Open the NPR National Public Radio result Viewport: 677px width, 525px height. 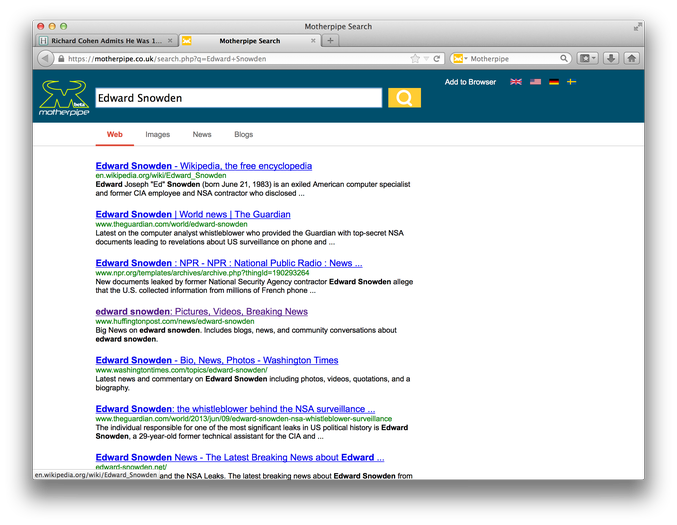pyautogui.click(x=229, y=263)
